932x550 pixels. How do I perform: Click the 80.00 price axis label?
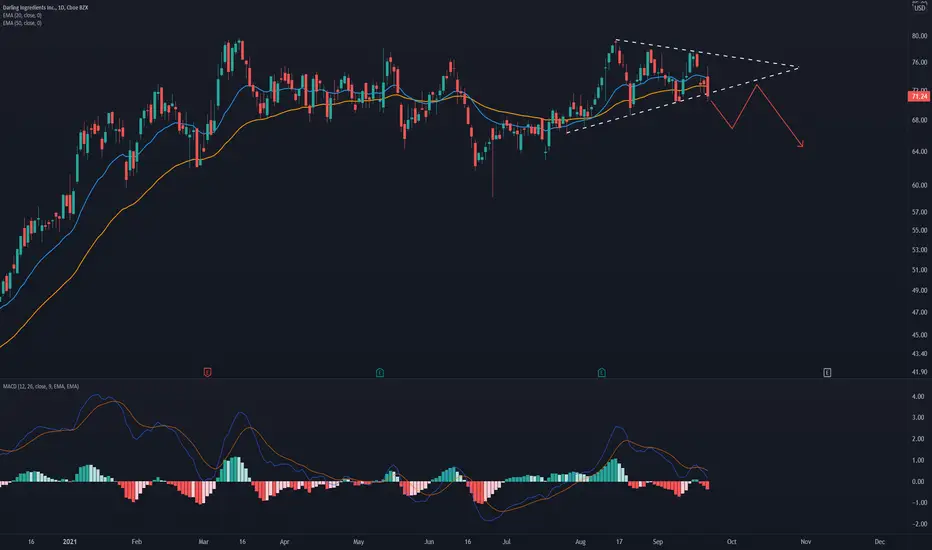[920, 36]
